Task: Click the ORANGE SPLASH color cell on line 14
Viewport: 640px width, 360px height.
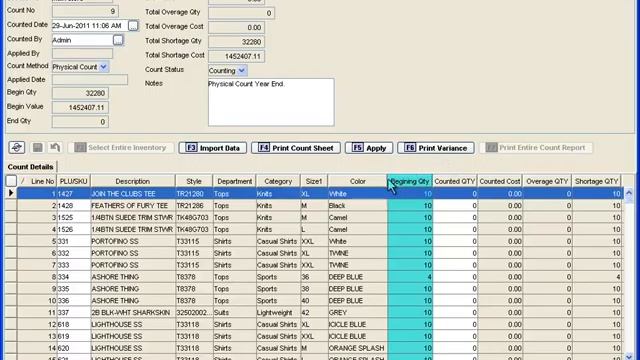Action: (x=358, y=347)
